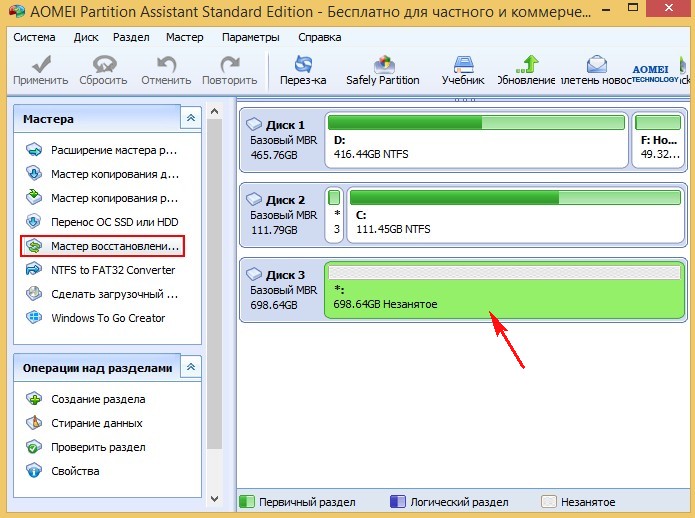
Task: Select the D: 416.44GB NTFS partition
Action: pyautogui.click(x=476, y=140)
